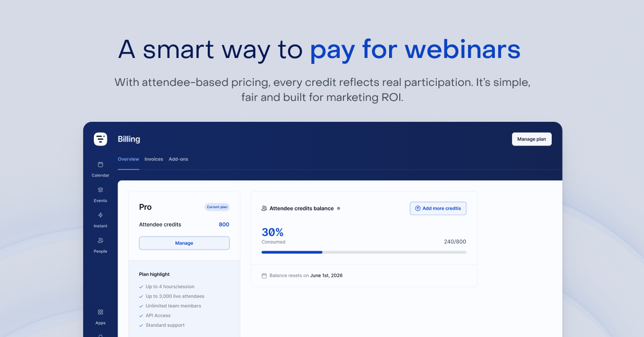The width and height of the screenshot is (644, 337).
Task: Click the June 1st, 2026 reset date
Action: point(326,276)
